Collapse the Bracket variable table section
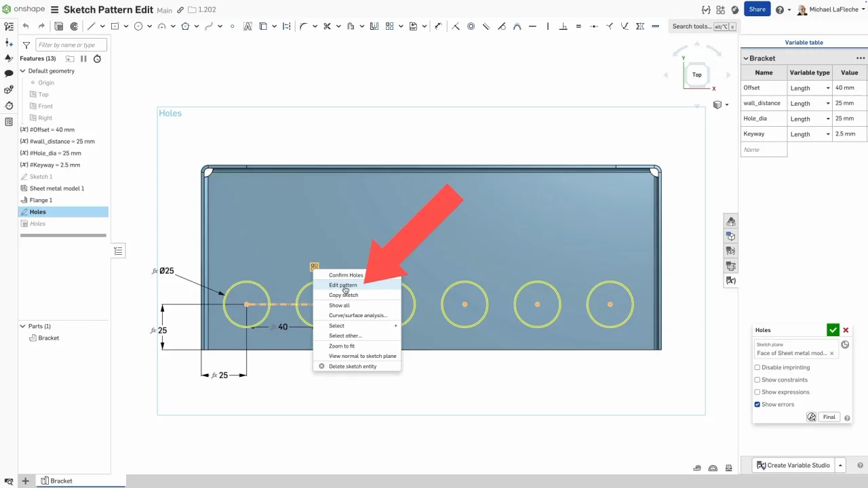The image size is (868, 488). point(746,58)
